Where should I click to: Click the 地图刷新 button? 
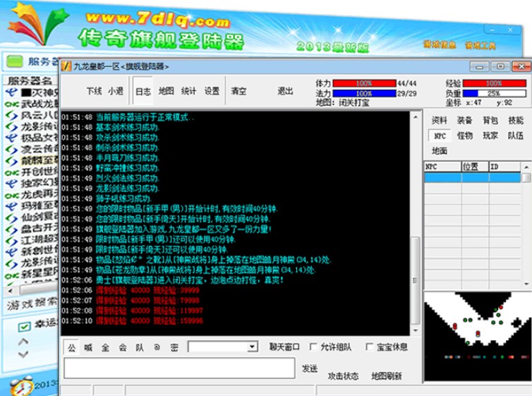[387, 376]
